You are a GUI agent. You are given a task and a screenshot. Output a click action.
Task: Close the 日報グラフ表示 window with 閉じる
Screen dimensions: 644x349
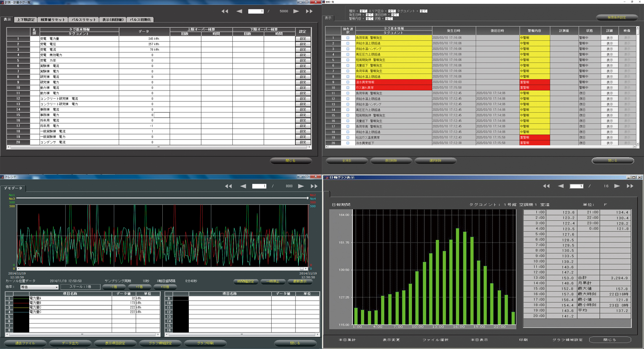[610, 340]
